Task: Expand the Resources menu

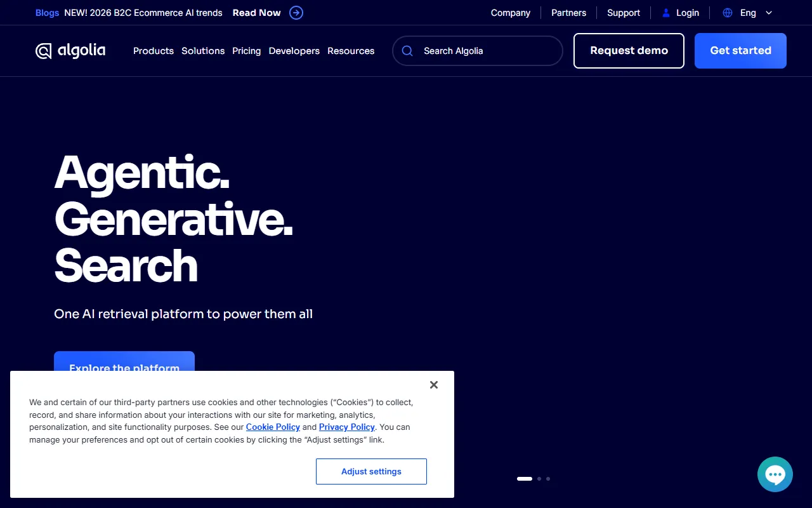Action: pyautogui.click(x=351, y=51)
